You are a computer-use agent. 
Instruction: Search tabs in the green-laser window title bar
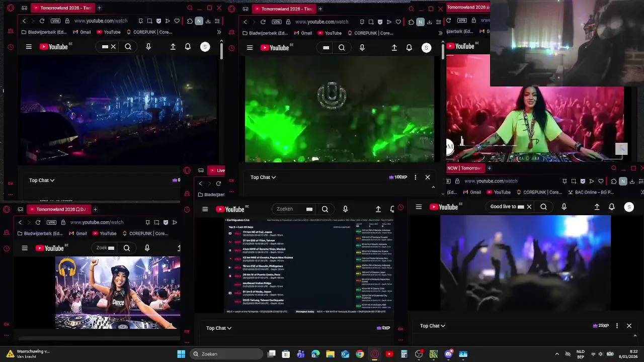411,9
